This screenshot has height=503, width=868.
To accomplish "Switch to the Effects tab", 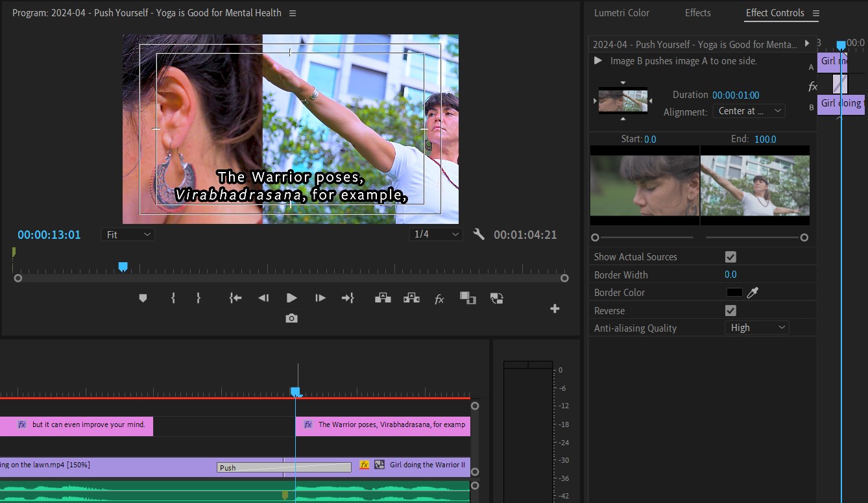I will tap(698, 13).
